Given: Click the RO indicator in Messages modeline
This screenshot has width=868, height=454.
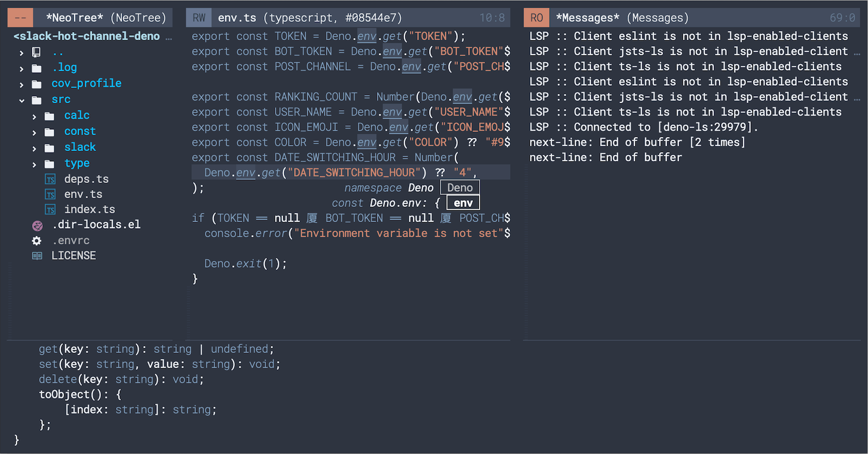Looking at the screenshot, I should [x=537, y=18].
